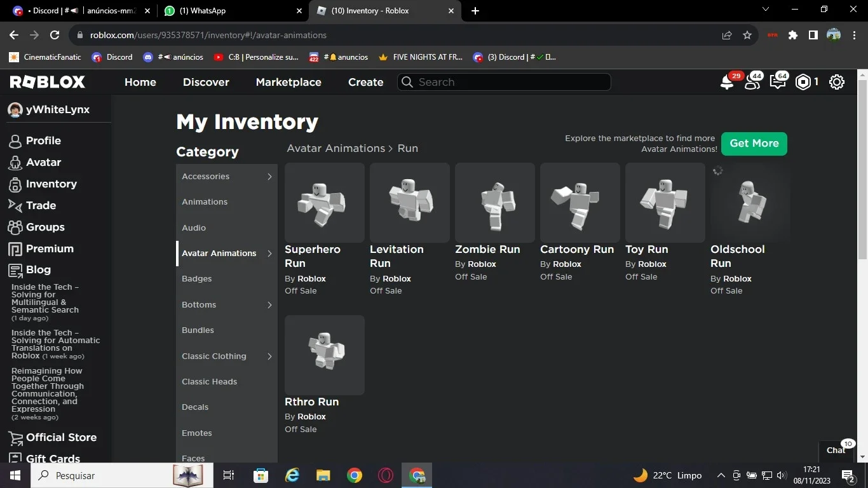The height and width of the screenshot is (488, 868).
Task: Select the Badges category
Action: pyautogui.click(x=197, y=279)
